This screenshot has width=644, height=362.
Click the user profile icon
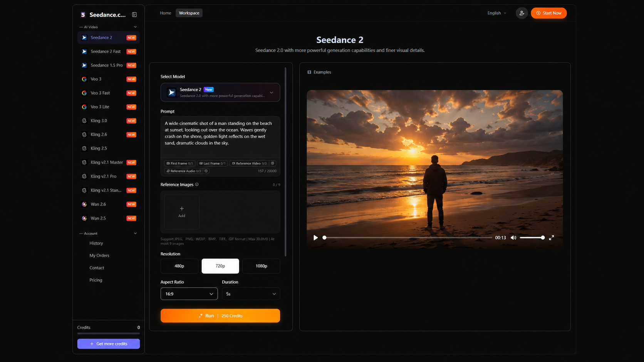click(x=522, y=13)
